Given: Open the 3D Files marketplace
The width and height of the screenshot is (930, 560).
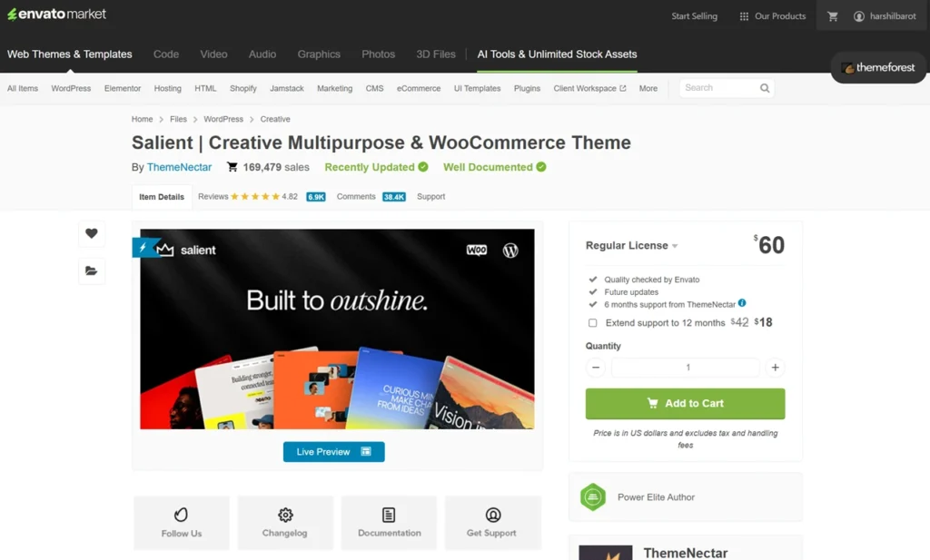Looking at the screenshot, I should click(x=436, y=54).
